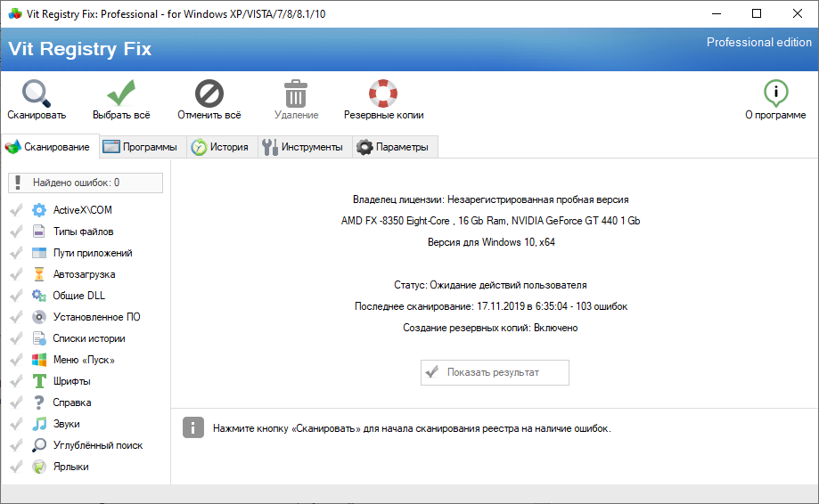Viewport: 819px width, 504px height.
Task: Click the Углублённый поиск magnifier icon
Action: click(x=39, y=445)
